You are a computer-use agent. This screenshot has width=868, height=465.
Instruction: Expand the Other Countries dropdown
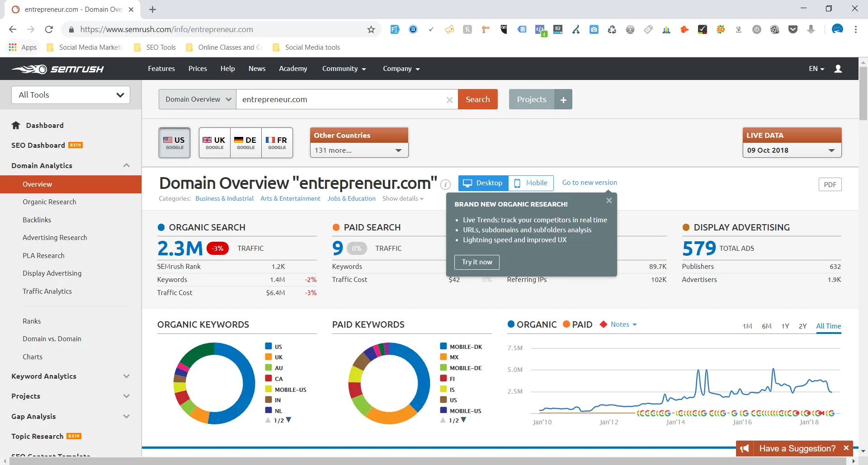pyautogui.click(x=359, y=150)
